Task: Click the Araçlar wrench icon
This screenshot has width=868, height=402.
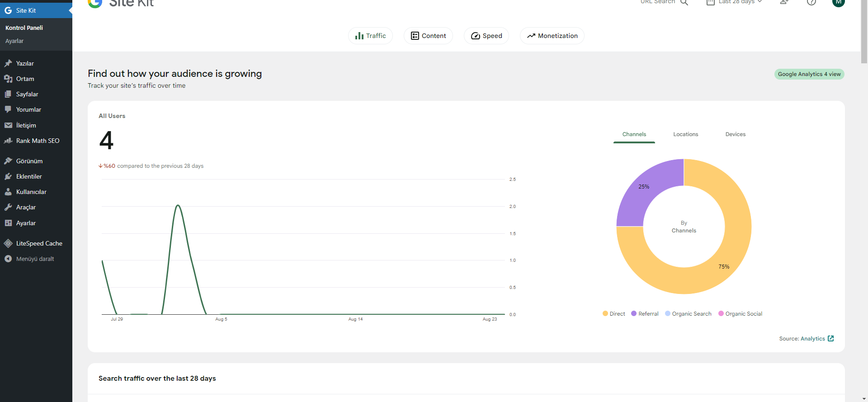Action: 8,207
